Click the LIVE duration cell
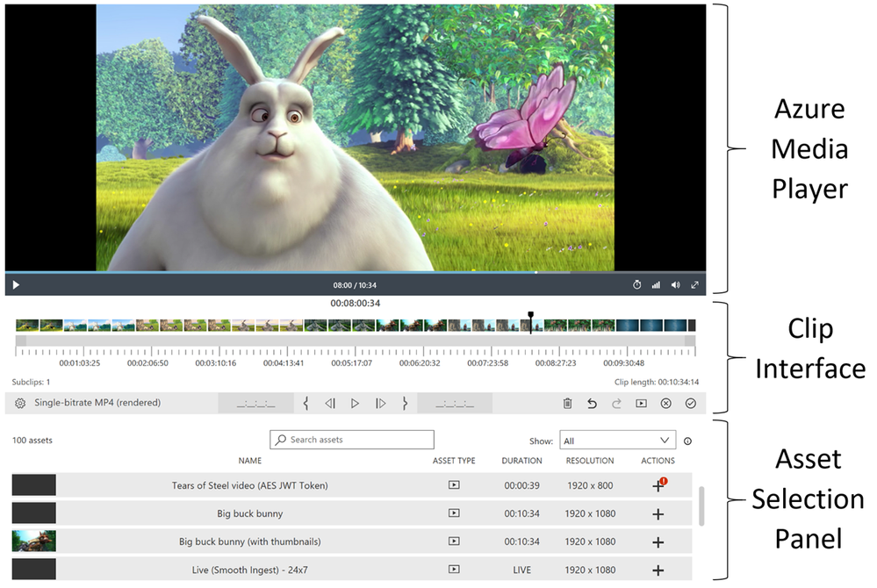Screen dimensions: 877x588 tap(521, 570)
